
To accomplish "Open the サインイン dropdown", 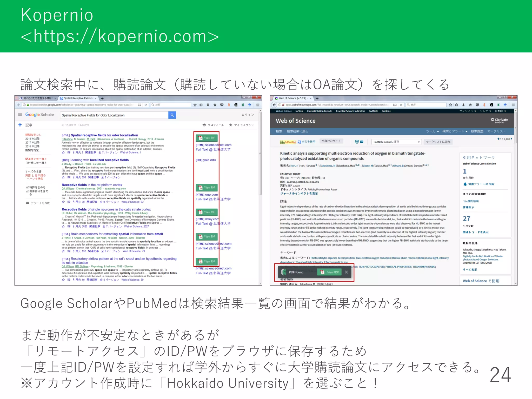I will coord(468,111).
